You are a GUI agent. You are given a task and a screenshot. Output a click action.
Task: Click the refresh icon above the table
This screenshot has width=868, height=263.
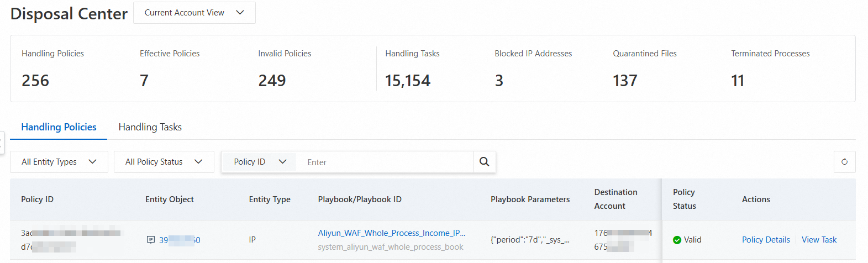(x=844, y=162)
